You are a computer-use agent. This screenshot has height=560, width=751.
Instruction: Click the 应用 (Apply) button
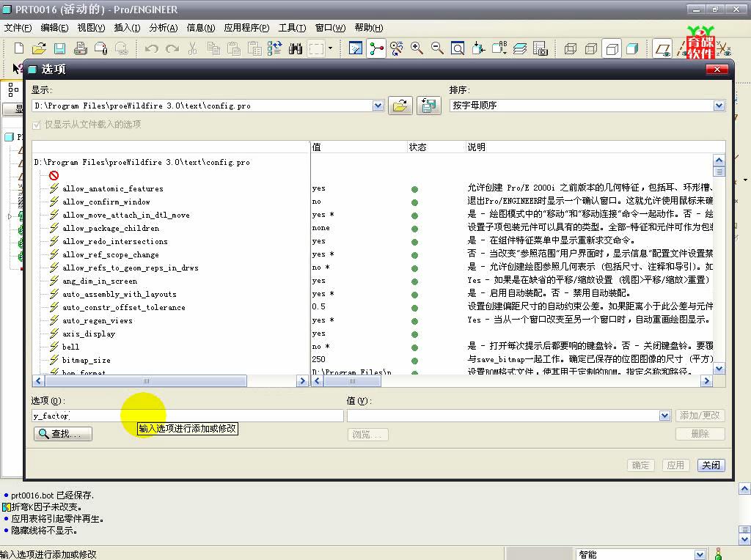[675, 465]
